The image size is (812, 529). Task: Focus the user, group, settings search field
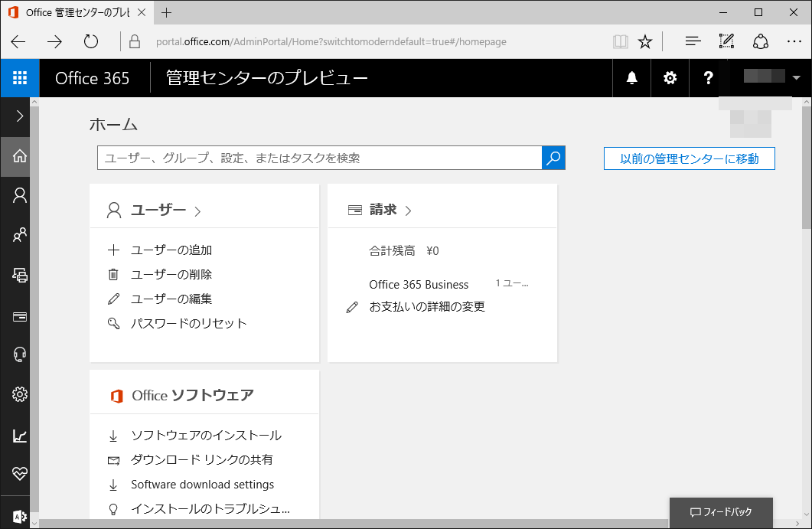[319, 158]
